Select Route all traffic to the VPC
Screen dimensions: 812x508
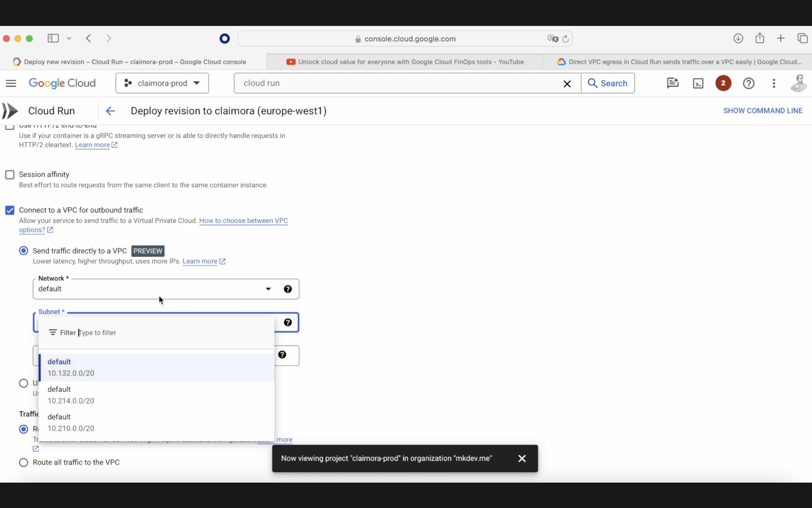click(24, 463)
